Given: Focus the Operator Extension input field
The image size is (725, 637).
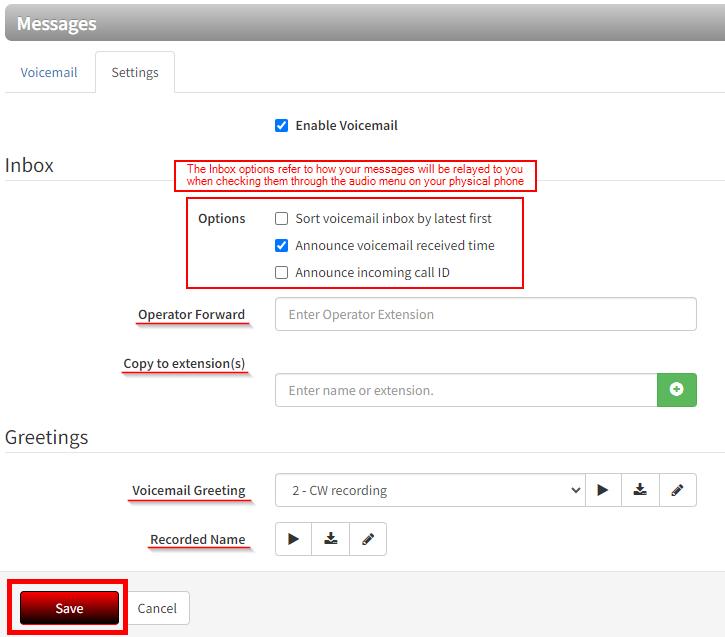Looking at the screenshot, I should pyautogui.click(x=486, y=314).
